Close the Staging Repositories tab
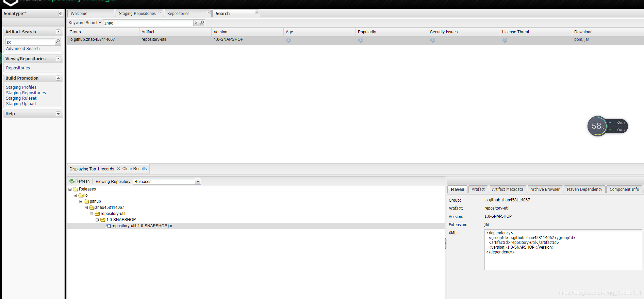The height and width of the screenshot is (299, 644). tap(160, 13)
